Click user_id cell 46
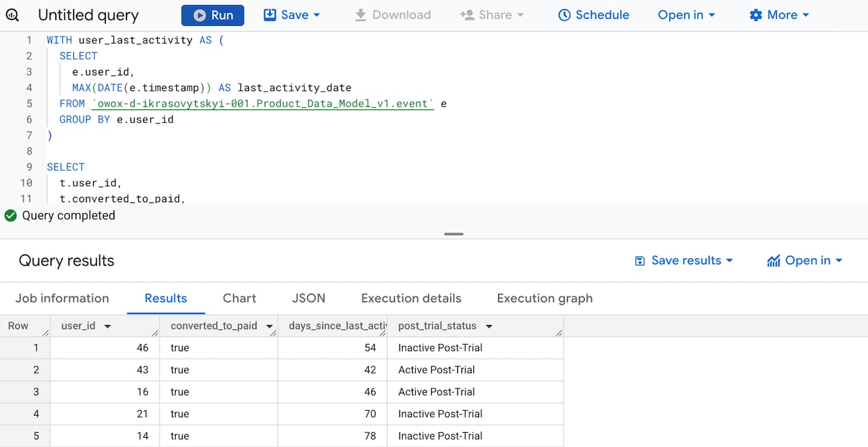Screen dimensions: 868x447 105,348
